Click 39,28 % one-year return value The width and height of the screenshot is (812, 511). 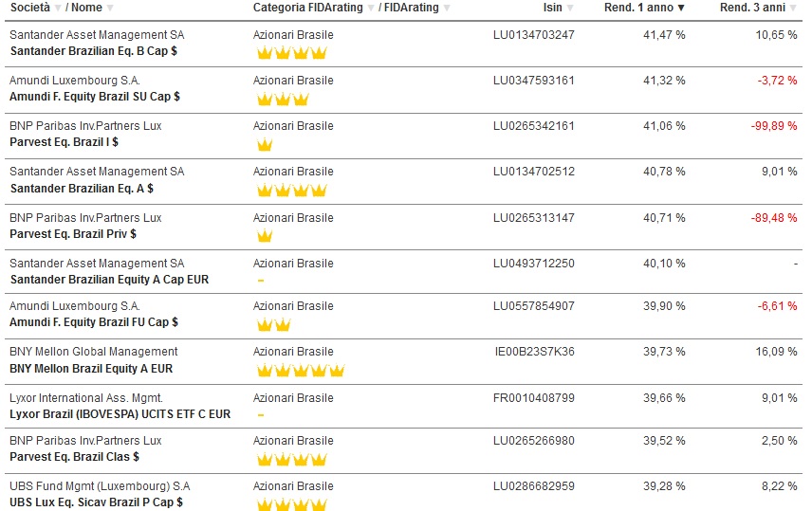pos(664,486)
